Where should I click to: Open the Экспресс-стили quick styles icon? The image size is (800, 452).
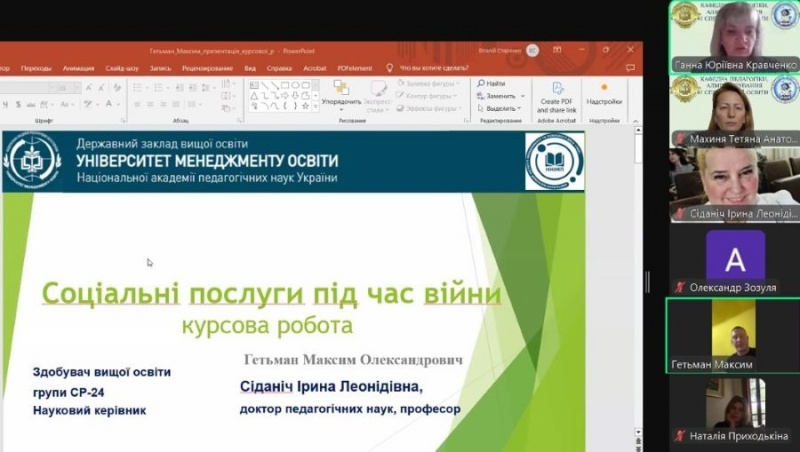tap(377, 94)
